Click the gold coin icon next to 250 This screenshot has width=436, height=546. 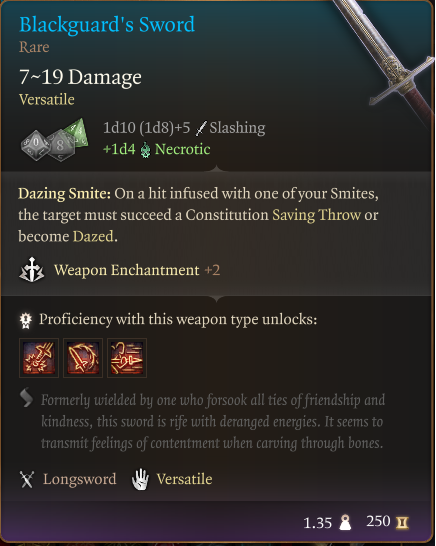tap(402, 522)
